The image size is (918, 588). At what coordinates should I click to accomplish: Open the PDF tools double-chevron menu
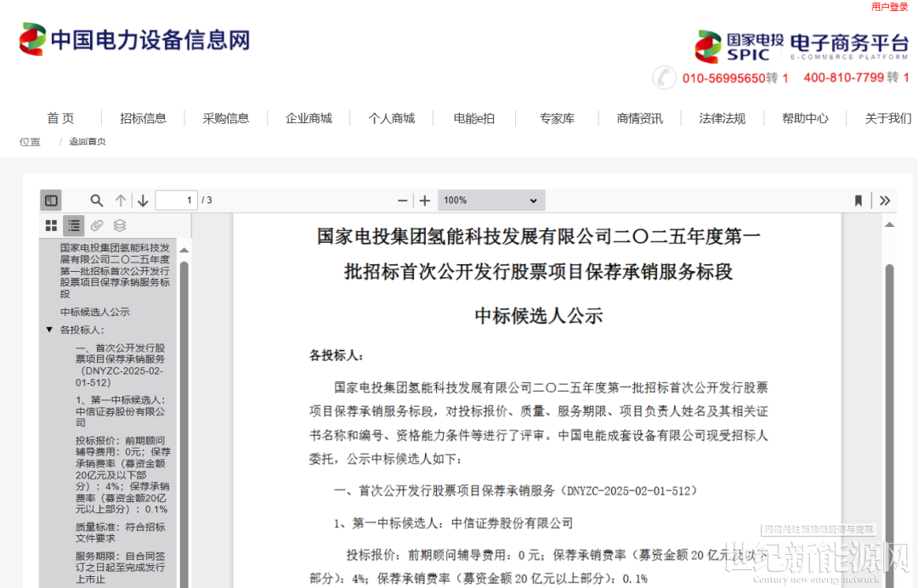pyautogui.click(x=885, y=201)
